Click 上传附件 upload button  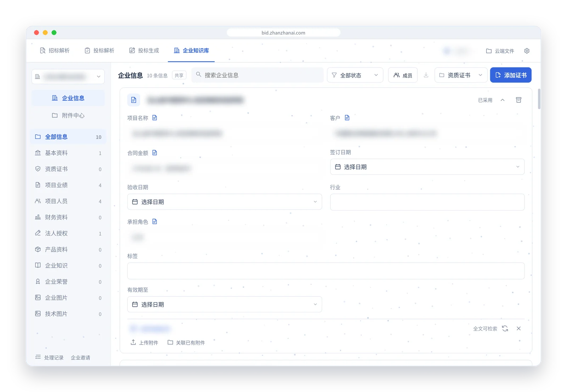point(144,342)
